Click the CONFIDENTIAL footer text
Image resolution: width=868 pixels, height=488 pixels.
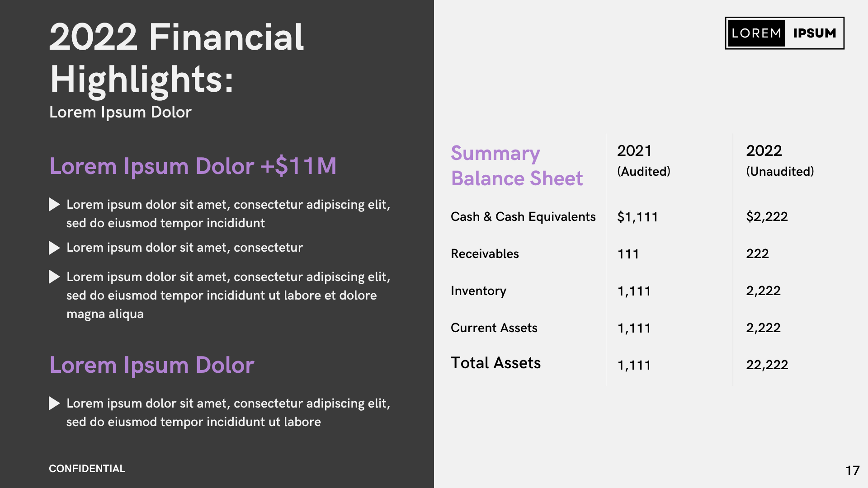click(x=87, y=469)
